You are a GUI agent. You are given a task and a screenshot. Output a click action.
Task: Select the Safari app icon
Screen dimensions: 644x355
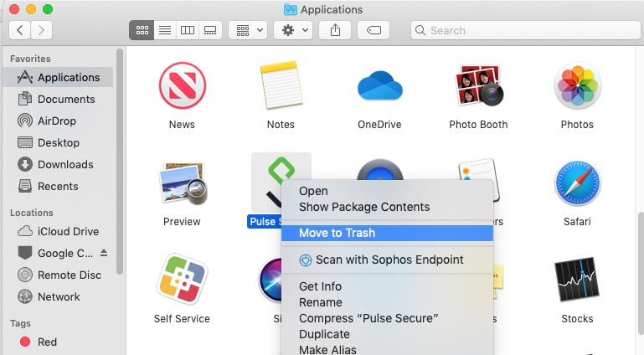tap(578, 183)
